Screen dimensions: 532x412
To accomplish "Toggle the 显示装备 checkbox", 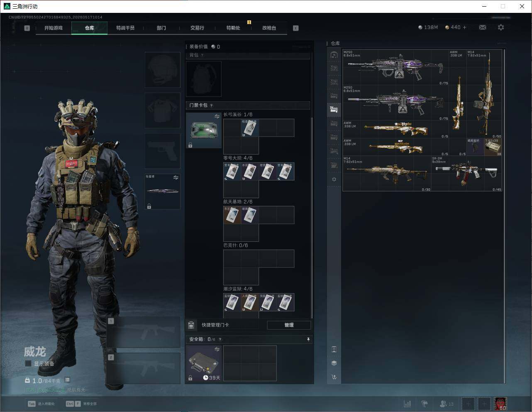I will click(28, 363).
